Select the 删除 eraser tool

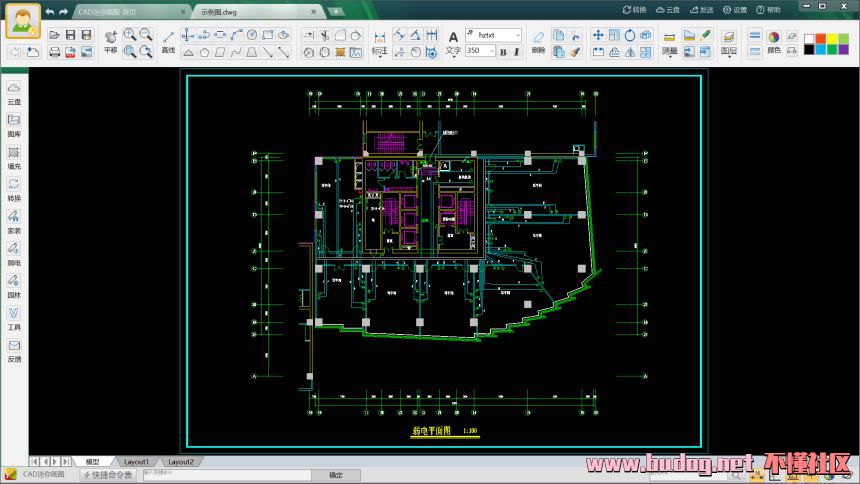coord(539,41)
